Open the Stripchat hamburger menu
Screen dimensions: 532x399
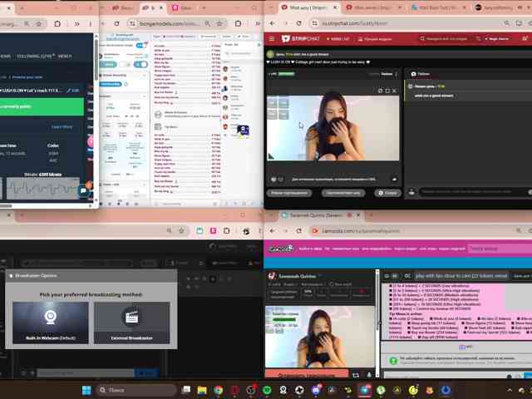(272, 39)
